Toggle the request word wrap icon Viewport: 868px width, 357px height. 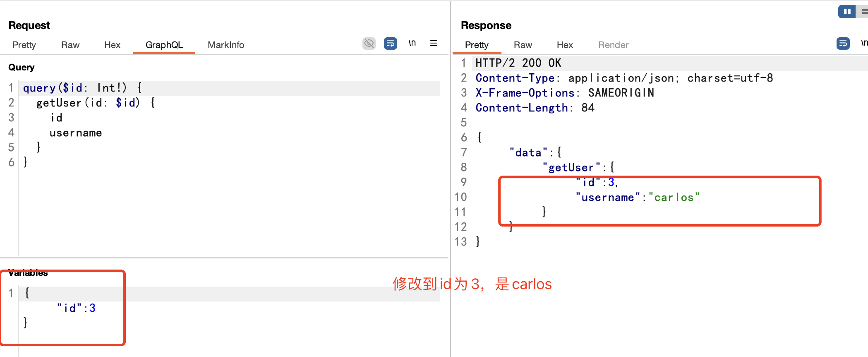coord(390,43)
